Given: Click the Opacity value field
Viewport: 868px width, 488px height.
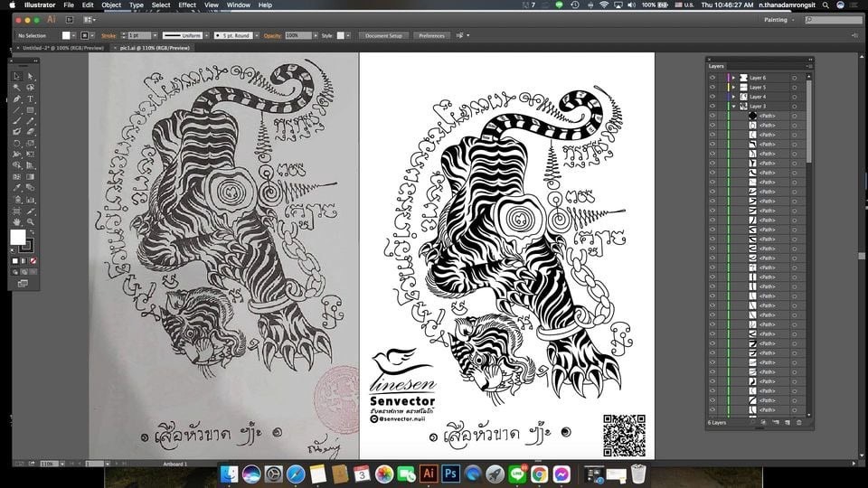Looking at the screenshot, I should pos(298,35).
